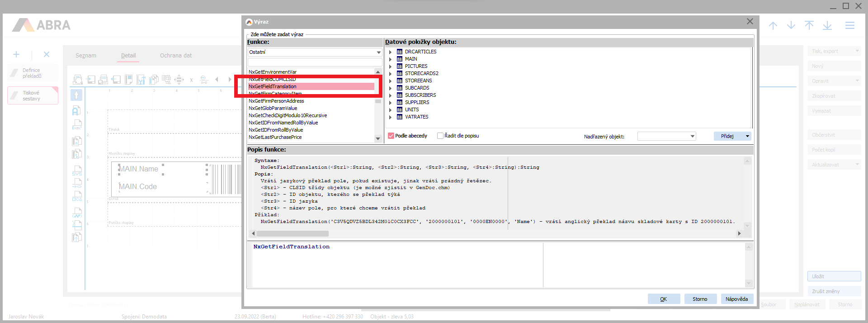The height and width of the screenshot is (323, 868).
Task: Open the hamburger menu icon
Action: (850, 26)
